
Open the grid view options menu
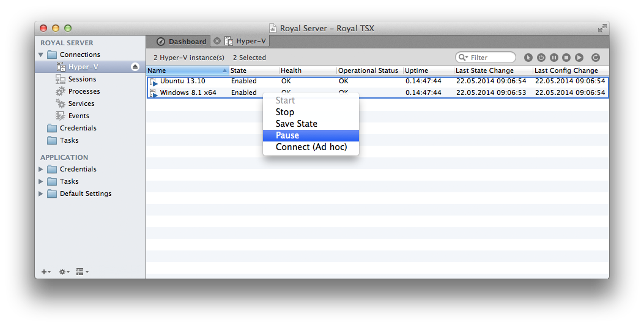pyautogui.click(x=82, y=272)
